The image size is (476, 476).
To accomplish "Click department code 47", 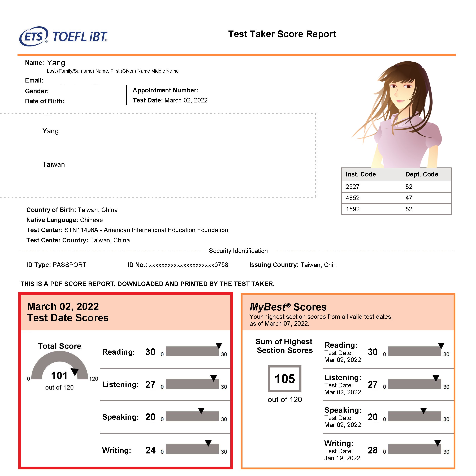I will coord(409,198).
